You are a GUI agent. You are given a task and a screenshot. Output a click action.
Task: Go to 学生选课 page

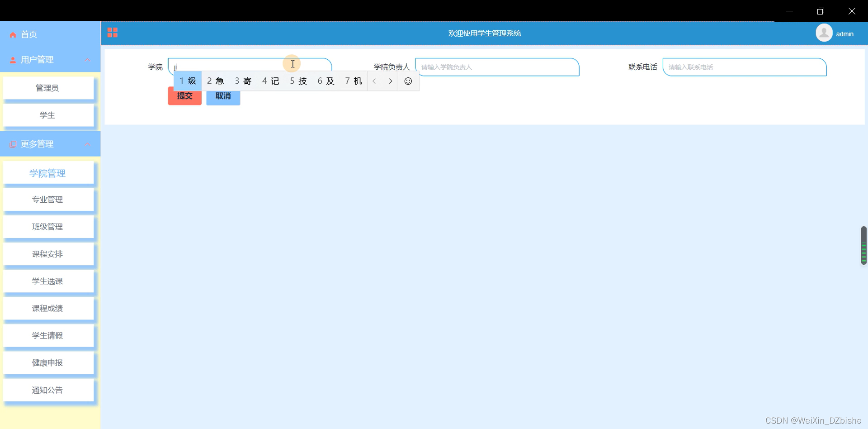[x=48, y=281]
